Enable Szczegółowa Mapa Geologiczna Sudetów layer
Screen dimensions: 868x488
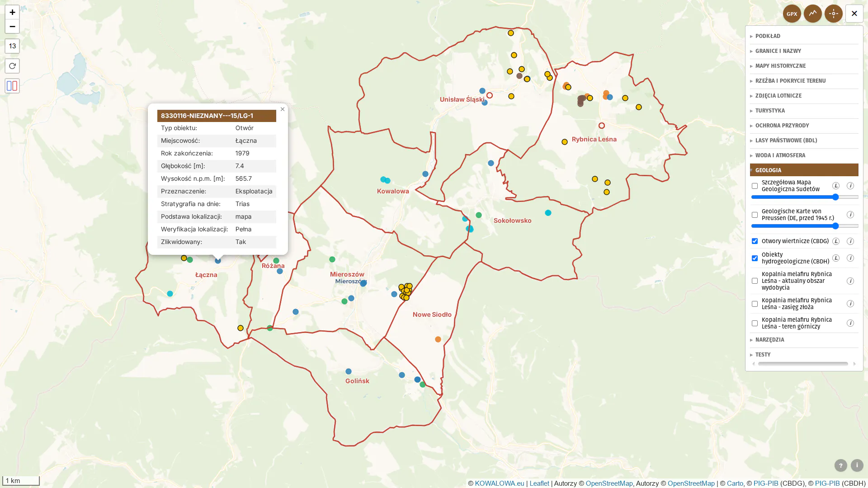(755, 186)
